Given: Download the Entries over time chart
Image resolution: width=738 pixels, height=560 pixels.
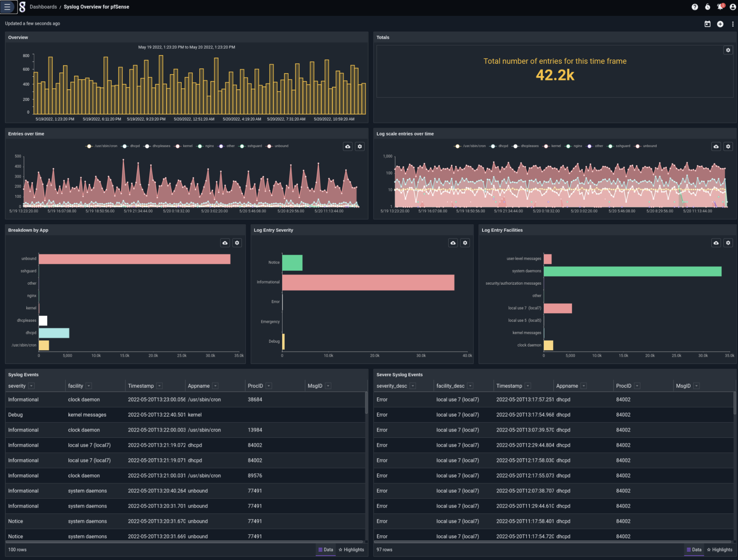Looking at the screenshot, I should 347,147.
